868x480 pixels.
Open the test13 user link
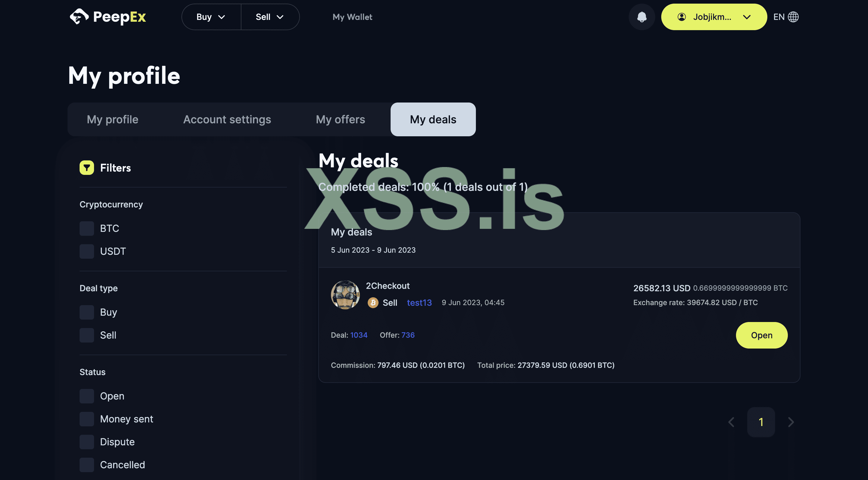tap(419, 302)
